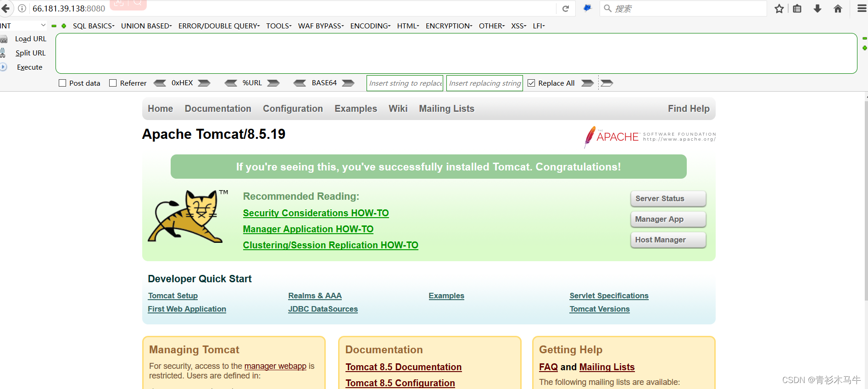
Task: Click the HackBar URL text area
Action: pyautogui.click(x=456, y=53)
